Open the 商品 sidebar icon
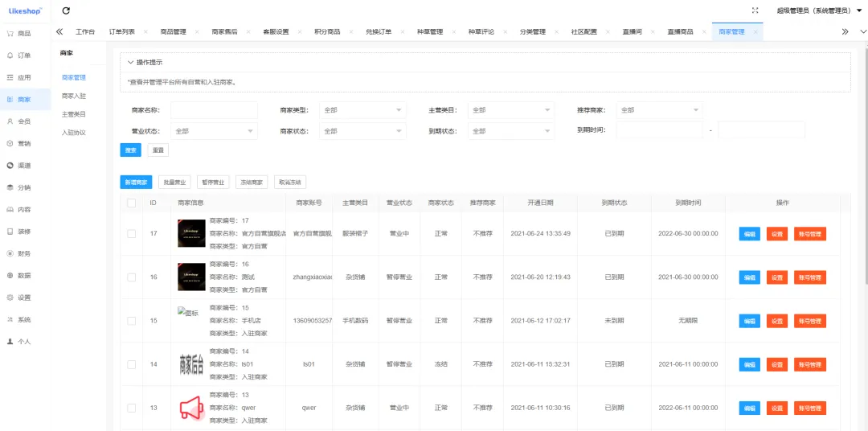This screenshot has height=431, width=868. coord(10,33)
